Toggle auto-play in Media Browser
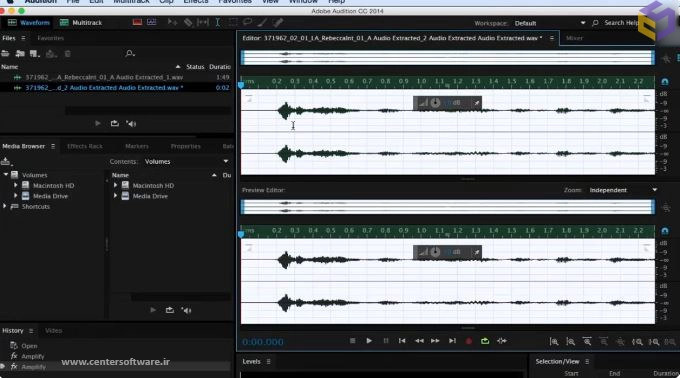The image size is (680, 378). [186, 310]
